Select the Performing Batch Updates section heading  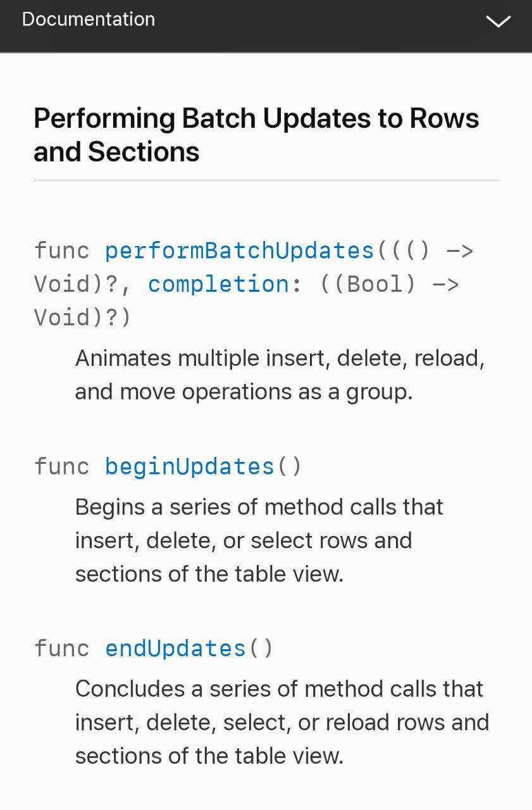tap(256, 135)
